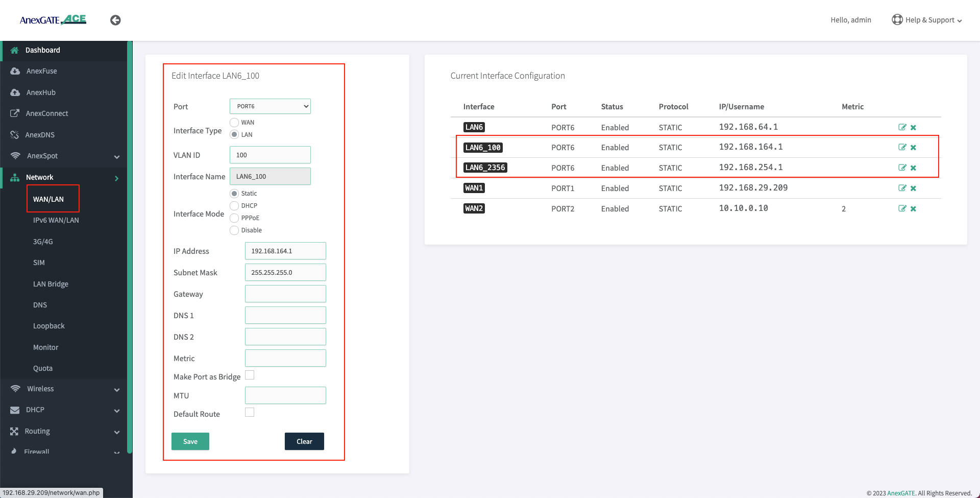The image size is (980, 498).
Task: Click inside the Gateway input field
Action: (x=285, y=293)
